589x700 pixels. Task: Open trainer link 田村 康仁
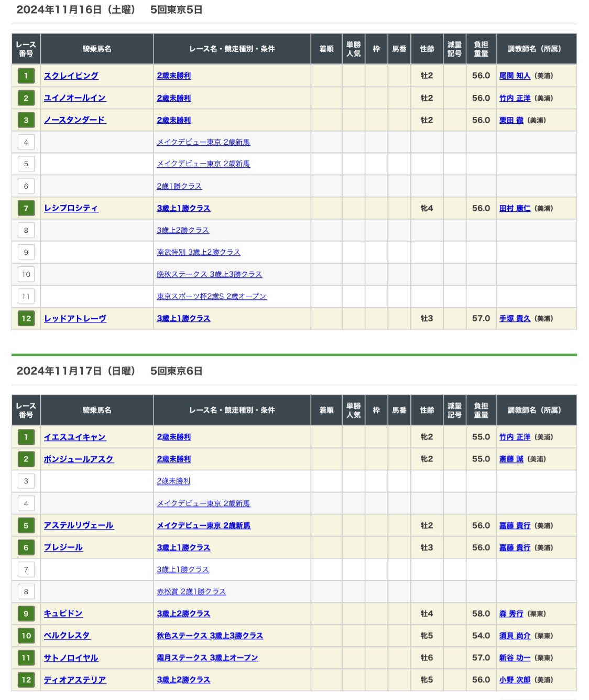pos(515,208)
